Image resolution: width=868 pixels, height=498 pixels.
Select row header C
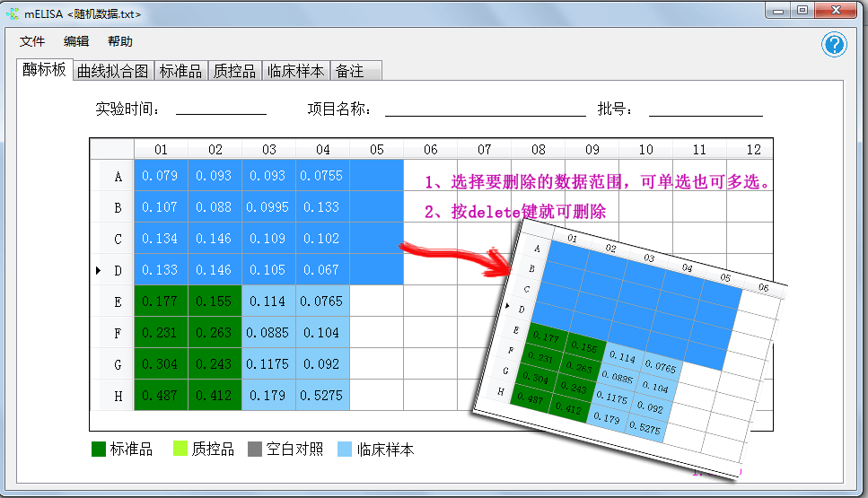coord(112,239)
